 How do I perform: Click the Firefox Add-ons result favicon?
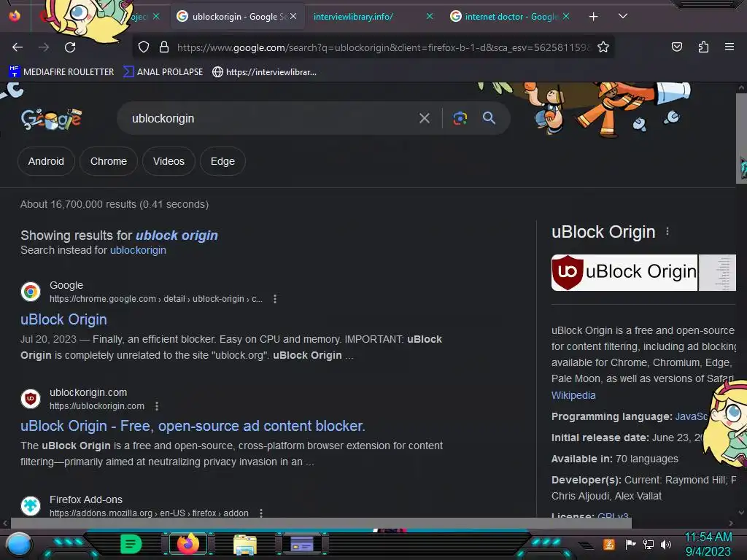(x=31, y=505)
